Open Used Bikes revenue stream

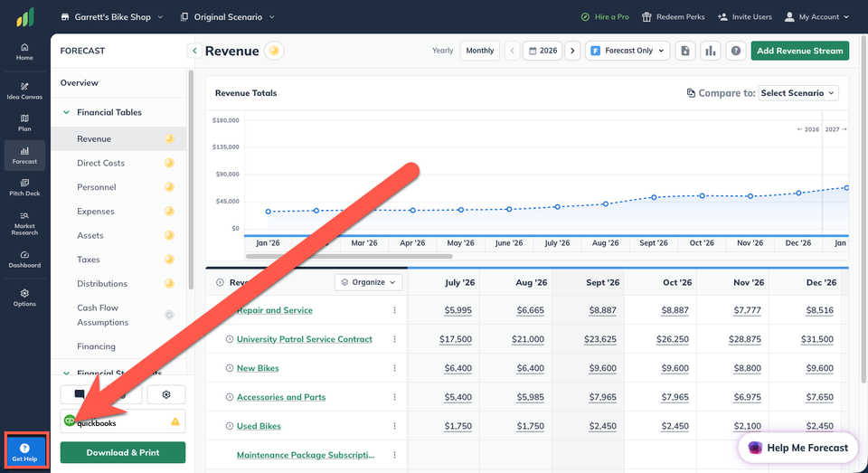(x=259, y=426)
